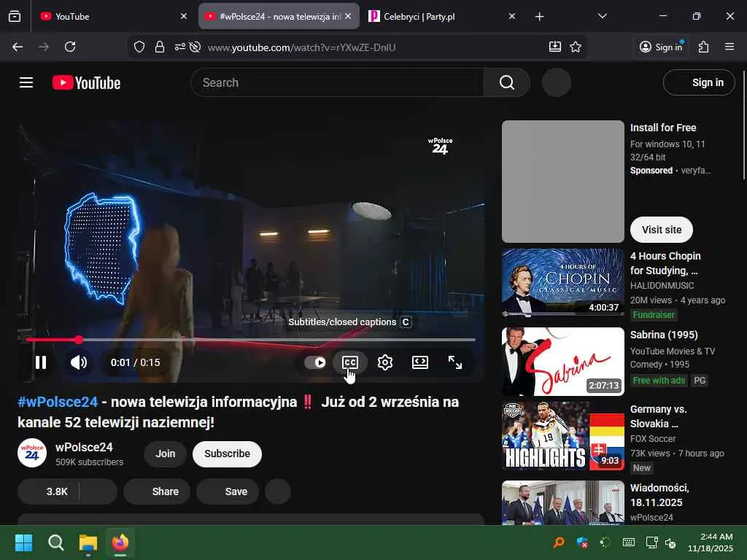Click Visit site on the sponsored ad
The height and width of the screenshot is (560, 747).
pyautogui.click(x=661, y=230)
